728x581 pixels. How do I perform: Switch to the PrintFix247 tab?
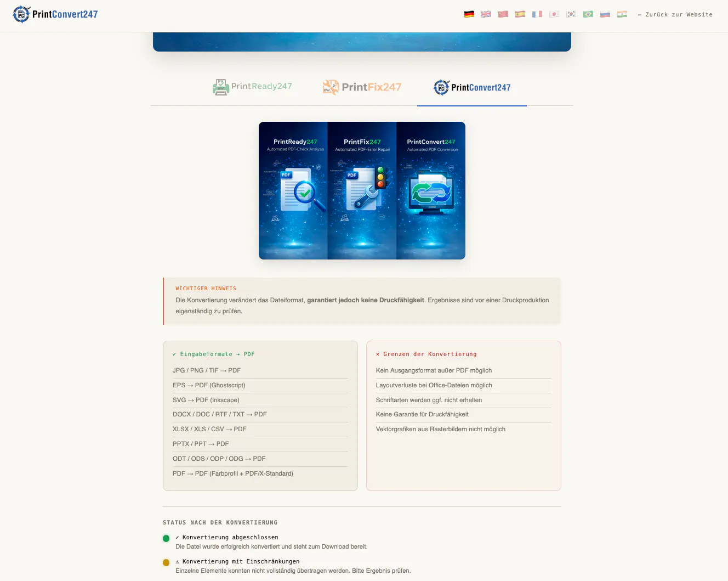362,87
